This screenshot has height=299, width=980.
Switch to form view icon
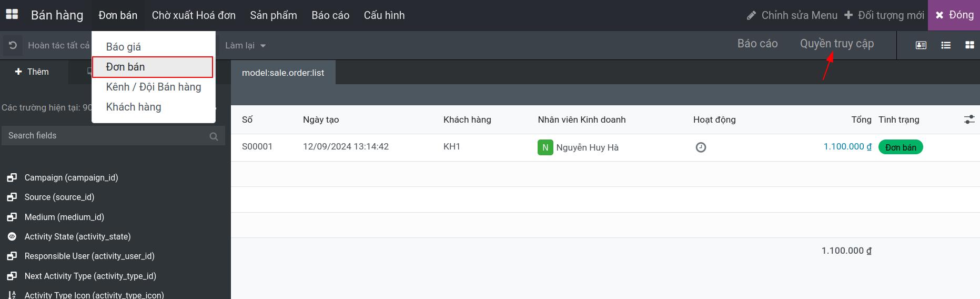[921, 45]
